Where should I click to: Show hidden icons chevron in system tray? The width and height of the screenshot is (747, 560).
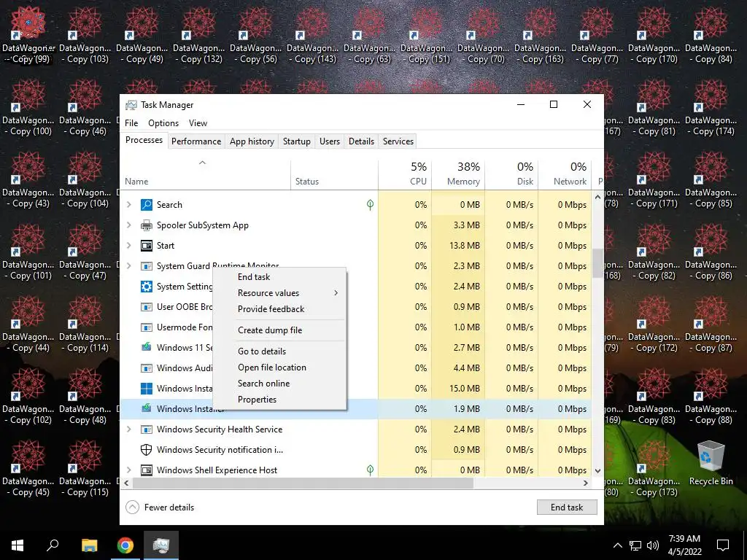tap(617, 545)
